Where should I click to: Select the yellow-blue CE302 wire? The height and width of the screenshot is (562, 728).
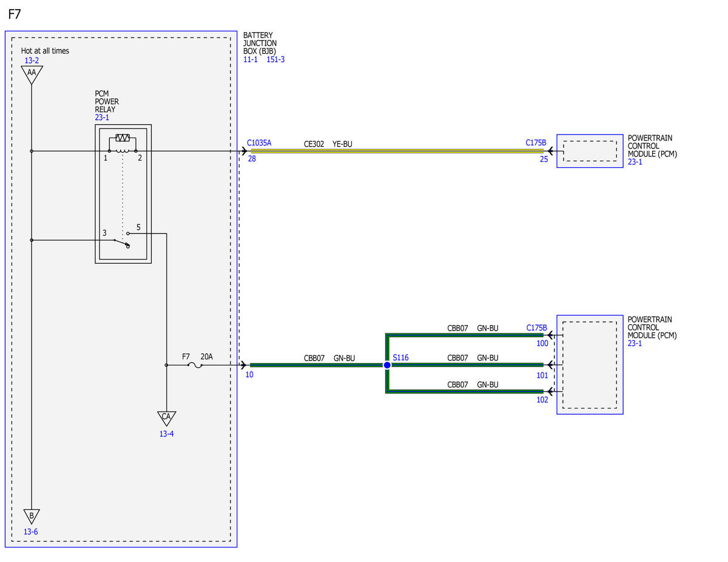[398, 151]
